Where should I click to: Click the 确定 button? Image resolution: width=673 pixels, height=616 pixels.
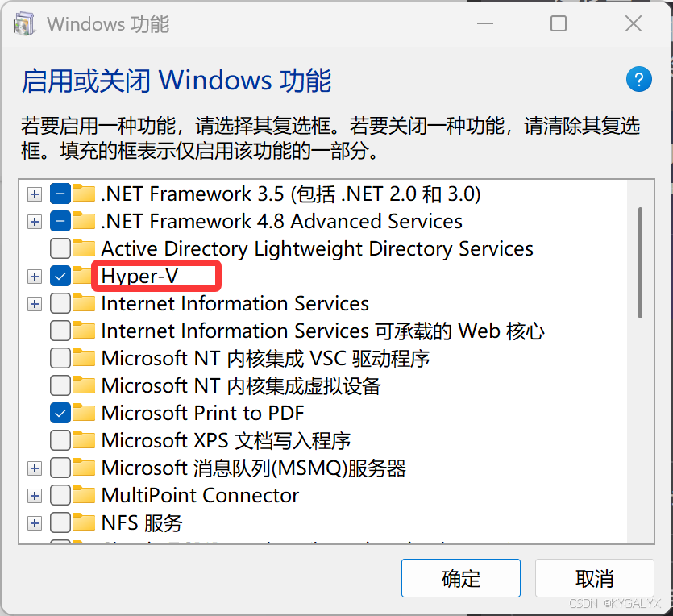tap(461, 578)
